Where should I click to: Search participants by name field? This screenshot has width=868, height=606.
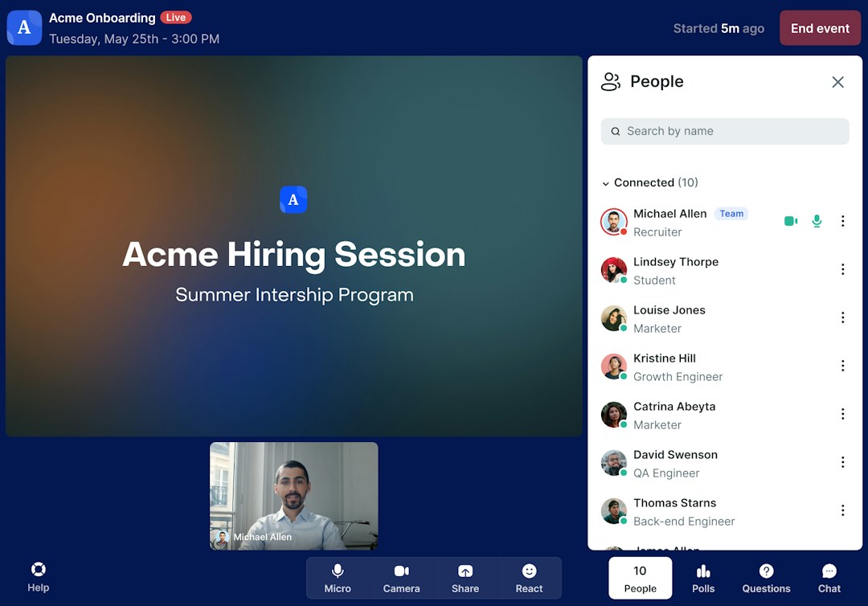click(x=725, y=131)
